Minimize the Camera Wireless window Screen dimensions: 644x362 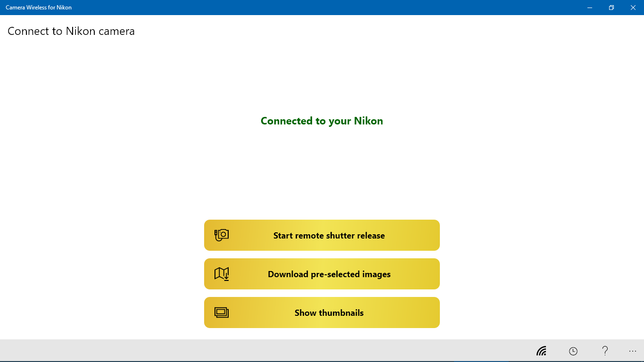point(590,8)
